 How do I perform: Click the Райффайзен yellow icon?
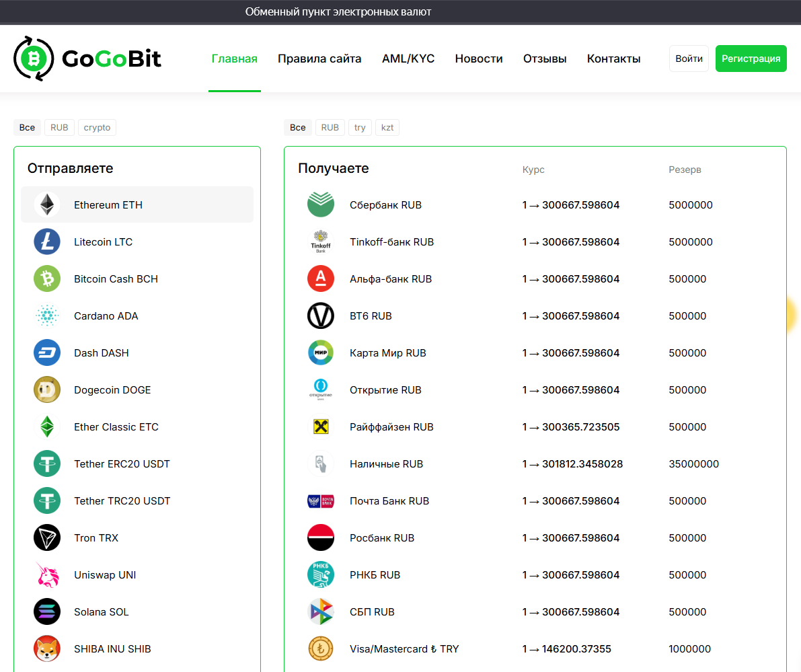pyautogui.click(x=321, y=426)
